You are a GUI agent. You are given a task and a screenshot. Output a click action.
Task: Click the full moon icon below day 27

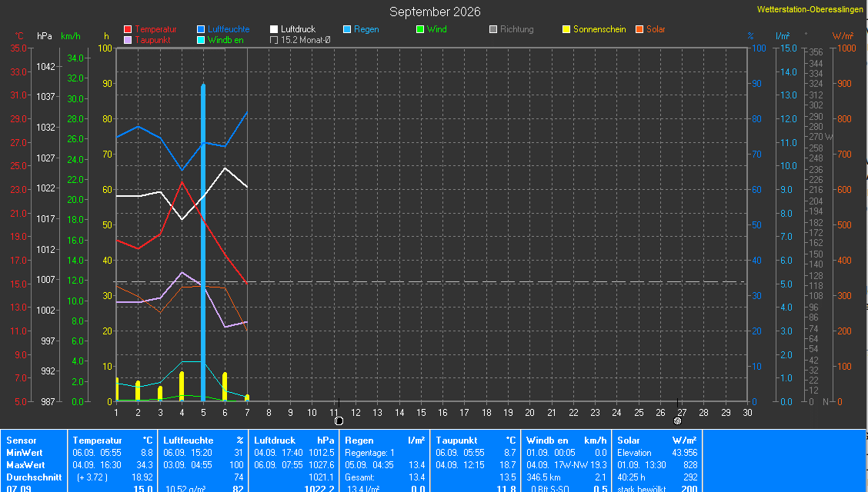[x=677, y=421]
